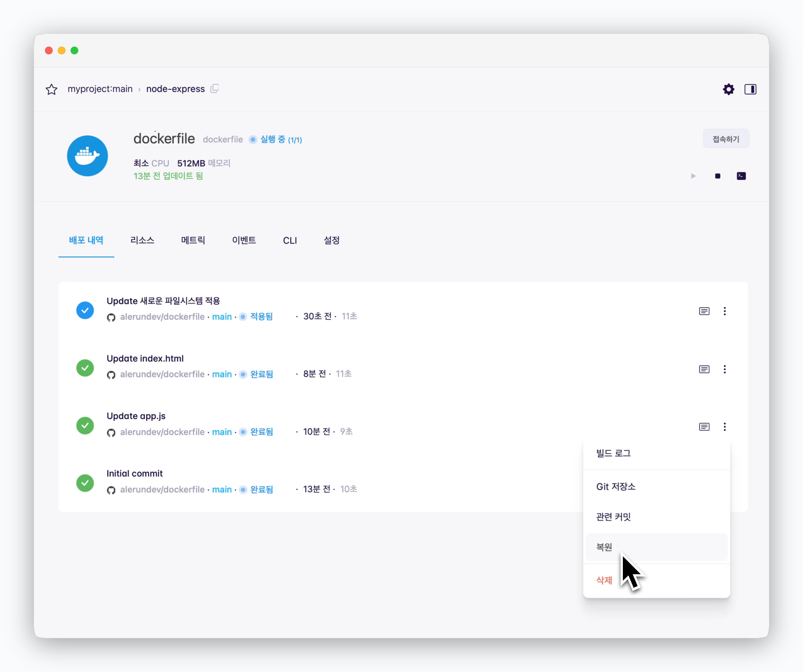Screen dimensions: 803x672
Task: Copy the node-express name with the copy icon
Action: 215,88
